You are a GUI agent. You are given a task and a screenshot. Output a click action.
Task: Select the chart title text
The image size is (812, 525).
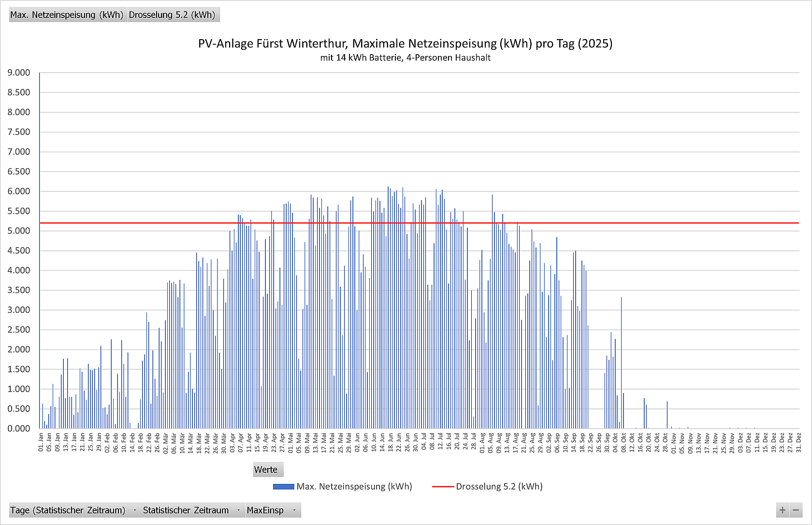click(405, 44)
